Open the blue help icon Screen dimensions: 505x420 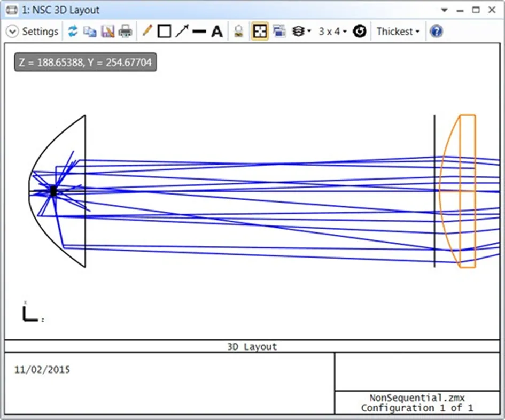436,32
